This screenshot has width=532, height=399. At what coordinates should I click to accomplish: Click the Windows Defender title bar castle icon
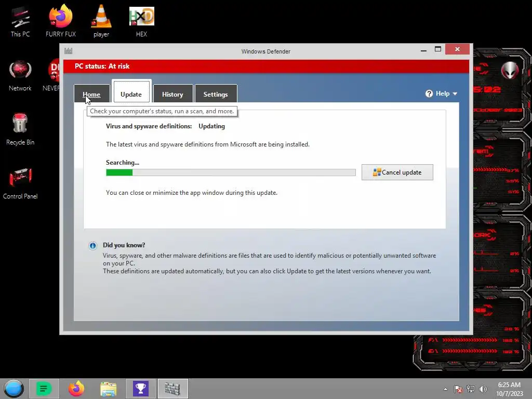[x=68, y=51]
